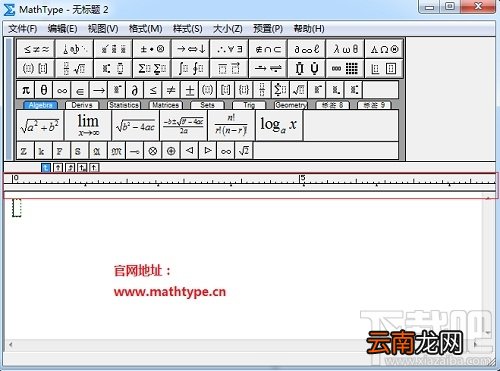This screenshot has width=500, height=371.
Task: Select the relational tab stop type
Action: (82, 167)
